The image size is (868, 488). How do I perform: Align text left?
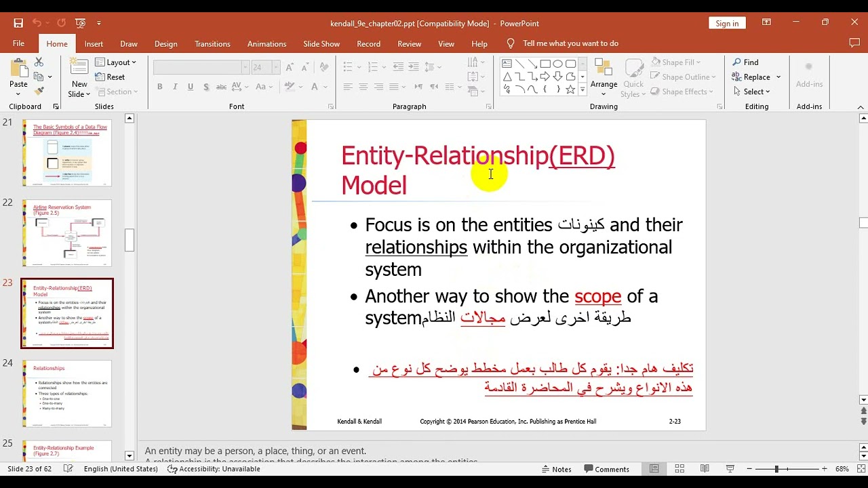click(348, 87)
